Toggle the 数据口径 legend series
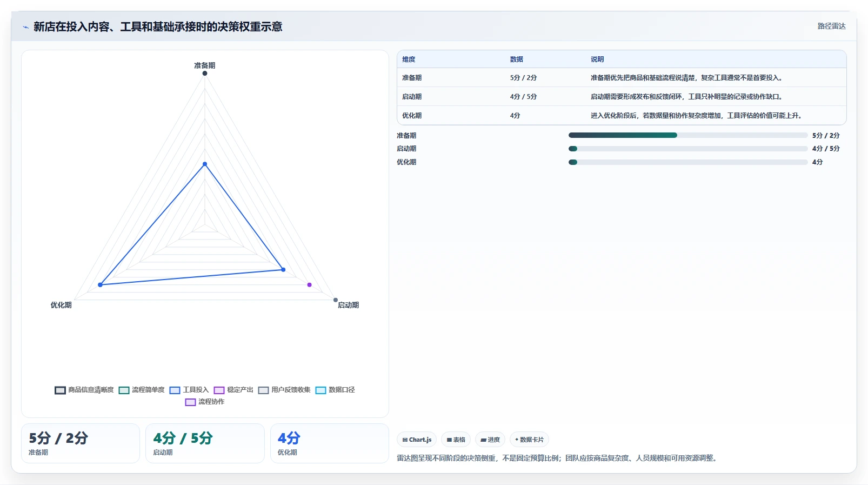Screen dimensions: 868x485 (x=335, y=390)
